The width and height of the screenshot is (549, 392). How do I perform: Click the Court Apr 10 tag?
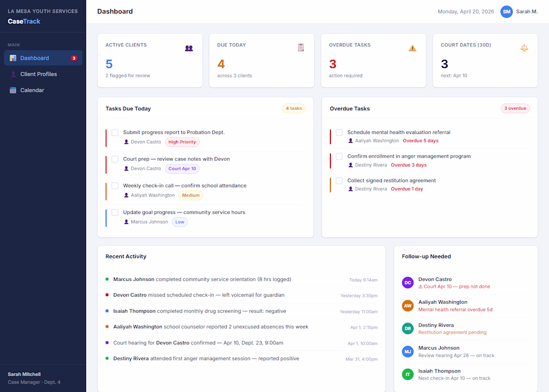click(182, 169)
